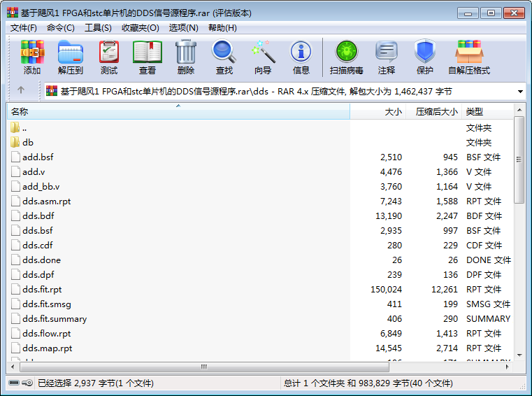Expand the address path dropdown arrow
The image size is (532, 396).
(x=521, y=92)
